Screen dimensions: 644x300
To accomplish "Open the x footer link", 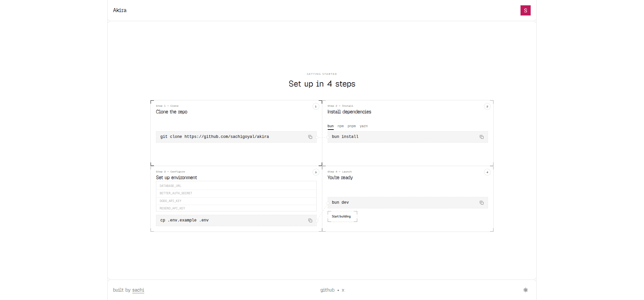I will [343, 290].
